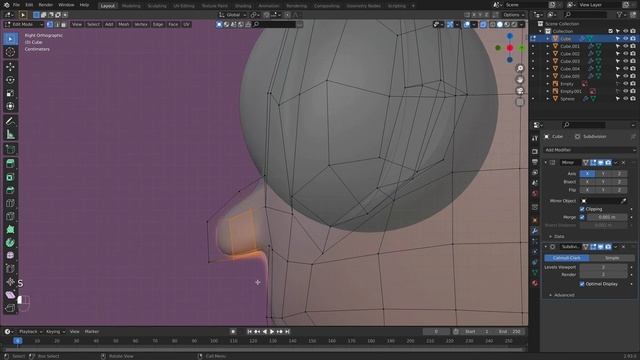
Task: Select the Inset Faces tool
Action: click(x=10, y=177)
